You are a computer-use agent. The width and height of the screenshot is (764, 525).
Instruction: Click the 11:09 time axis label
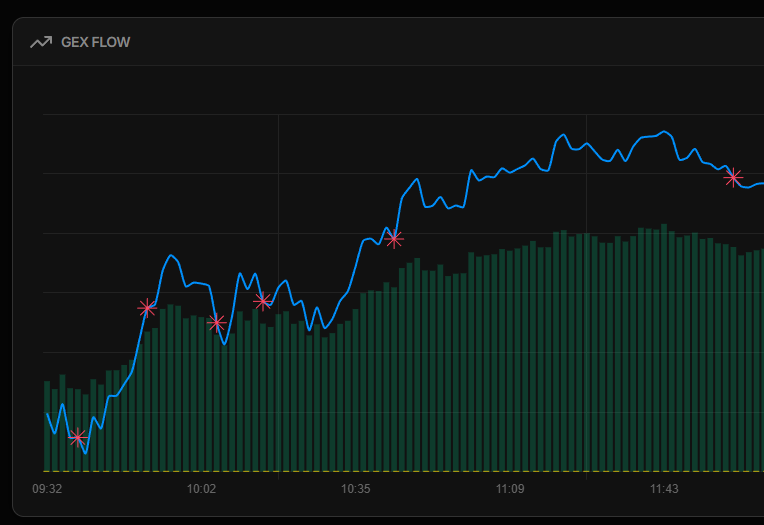click(x=510, y=489)
